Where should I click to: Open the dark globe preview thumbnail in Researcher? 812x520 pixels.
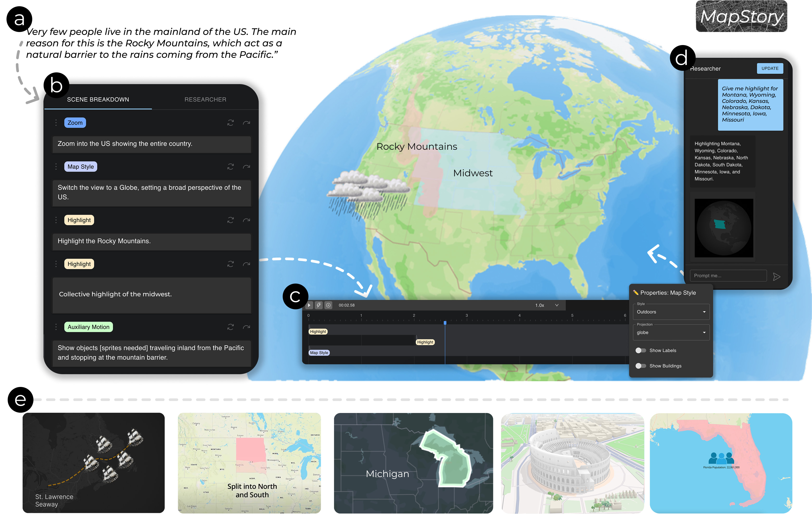coord(724,228)
